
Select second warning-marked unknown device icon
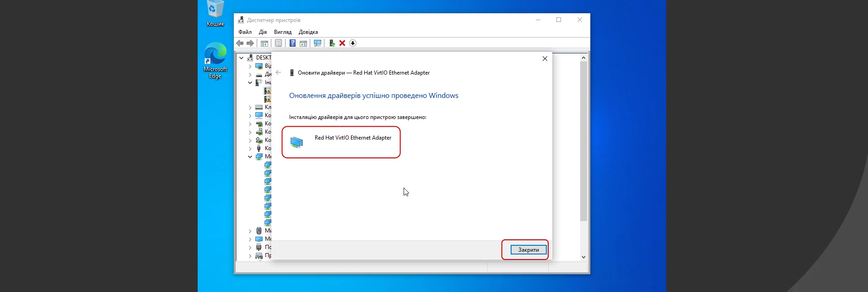tap(268, 99)
